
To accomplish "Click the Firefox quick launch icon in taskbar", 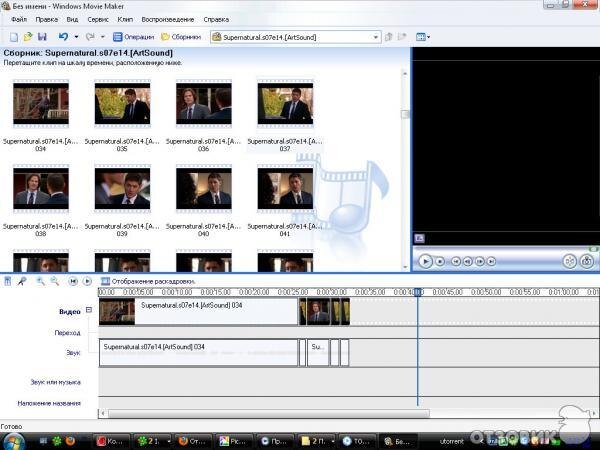I will pyautogui.click(x=70, y=441).
